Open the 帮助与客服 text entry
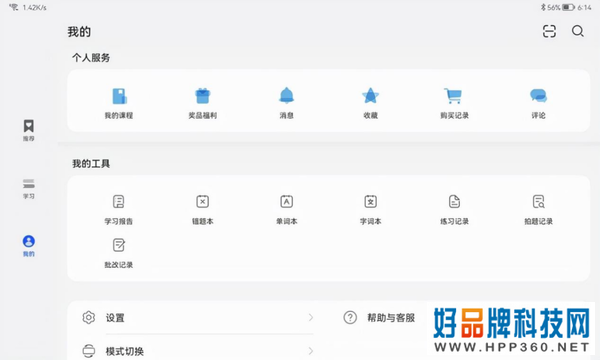The image size is (600, 360). click(x=391, y=318)
